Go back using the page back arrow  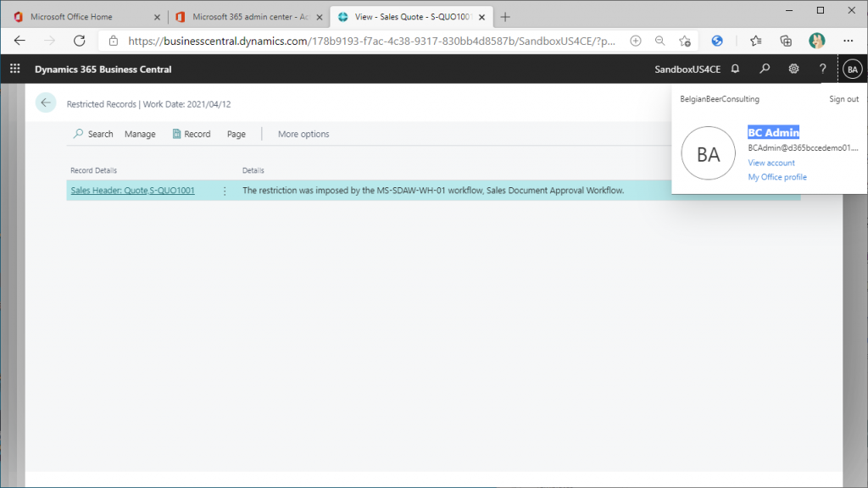[x=46, y=103]
